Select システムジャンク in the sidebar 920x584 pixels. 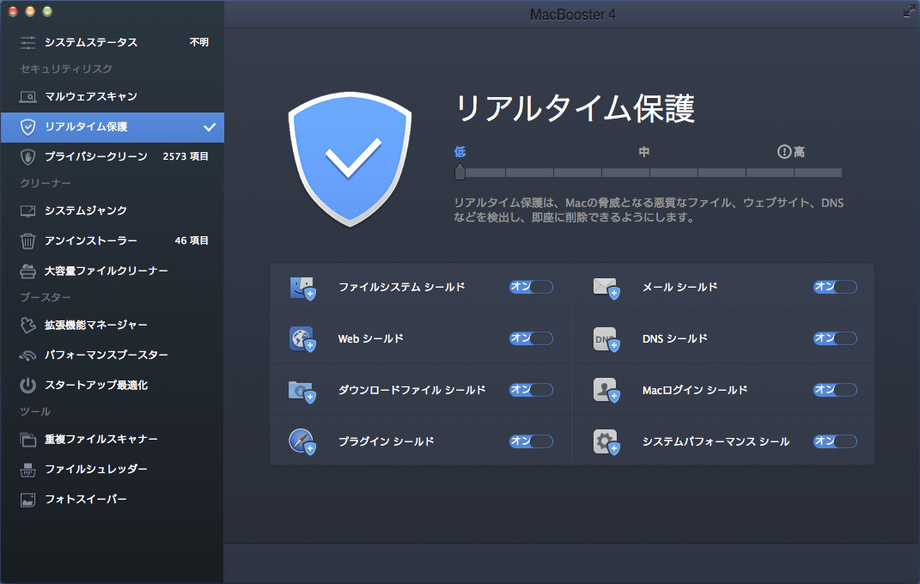point(112,211)
